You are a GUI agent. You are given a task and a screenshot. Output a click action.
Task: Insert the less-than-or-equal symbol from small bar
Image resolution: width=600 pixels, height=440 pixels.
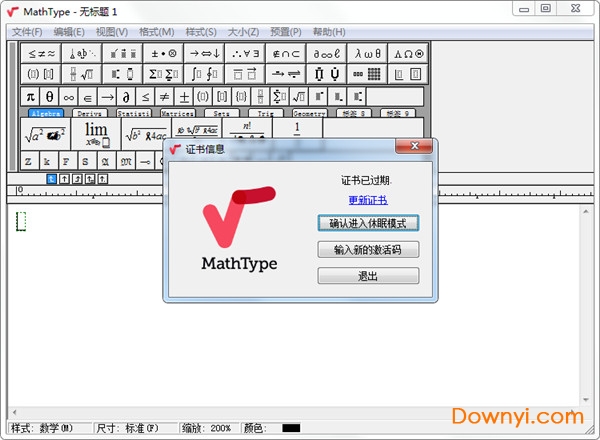pos(145,97)
